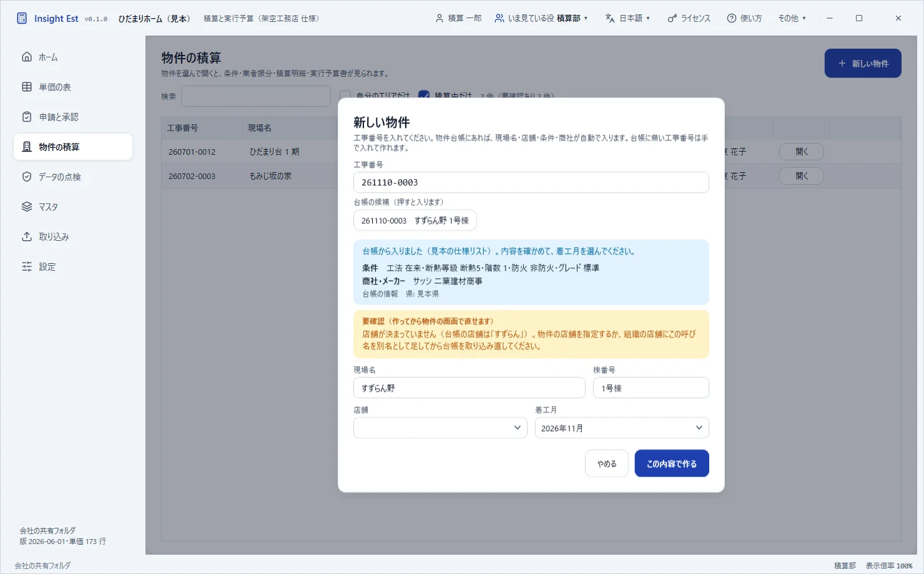924x574 pixels.
Task: Open the 取り込み page
Action: 73,236
